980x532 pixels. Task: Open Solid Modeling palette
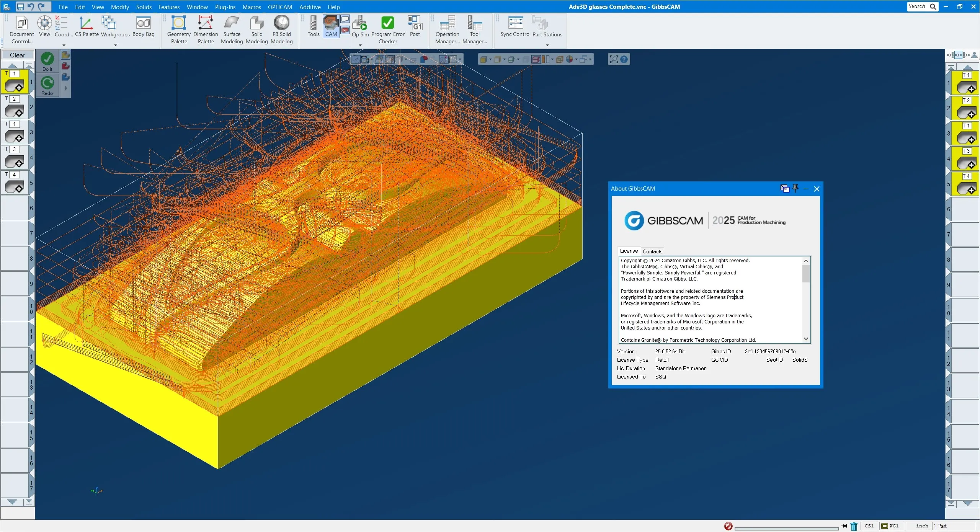pyautogui.click(x=256, y=30)
